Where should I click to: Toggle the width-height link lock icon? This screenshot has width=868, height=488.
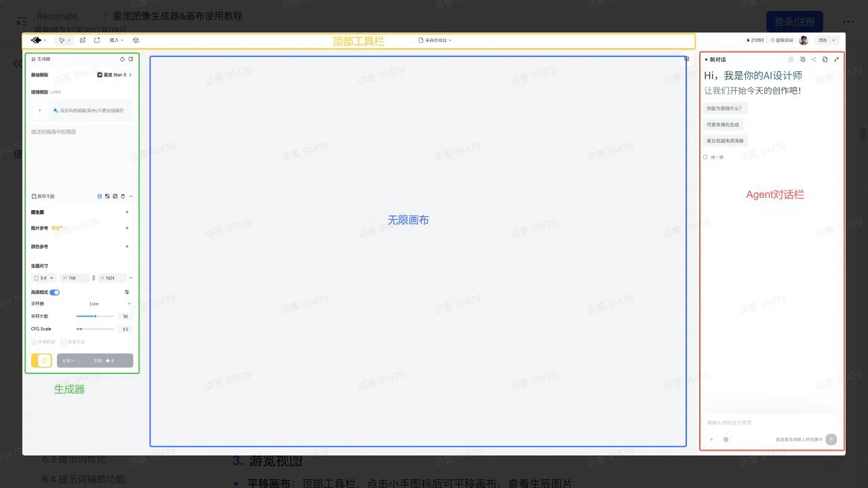94,278
